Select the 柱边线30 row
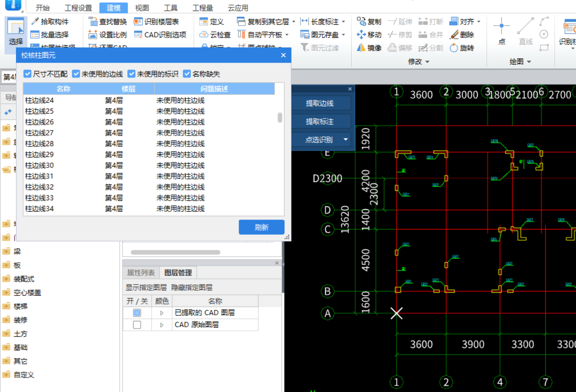Image resolution: width=576 pixels, height=392 pixels. 149,165
